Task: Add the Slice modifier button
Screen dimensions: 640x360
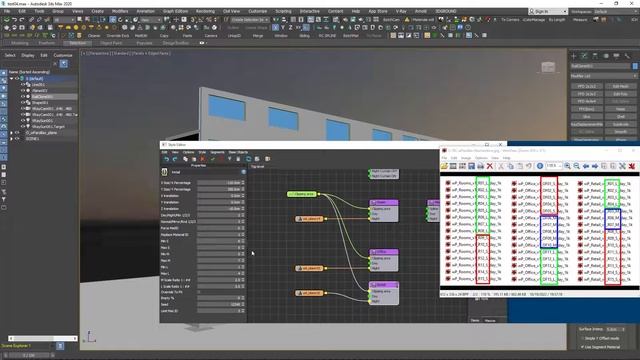Action: (587, 117)
